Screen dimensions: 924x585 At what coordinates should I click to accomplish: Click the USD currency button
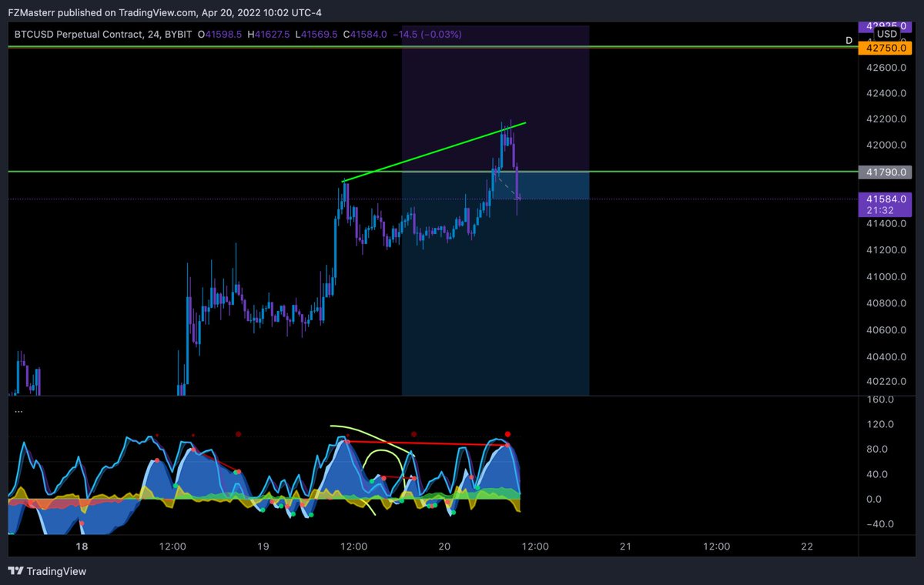click(x=886, y=34)
